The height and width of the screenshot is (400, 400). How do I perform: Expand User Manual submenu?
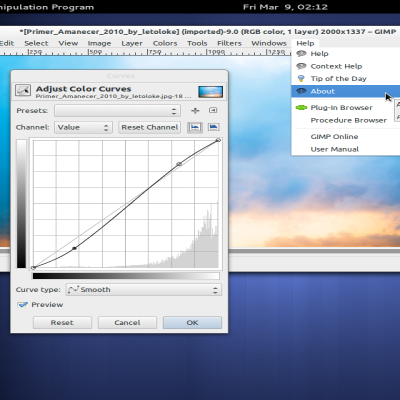(346, 149)
